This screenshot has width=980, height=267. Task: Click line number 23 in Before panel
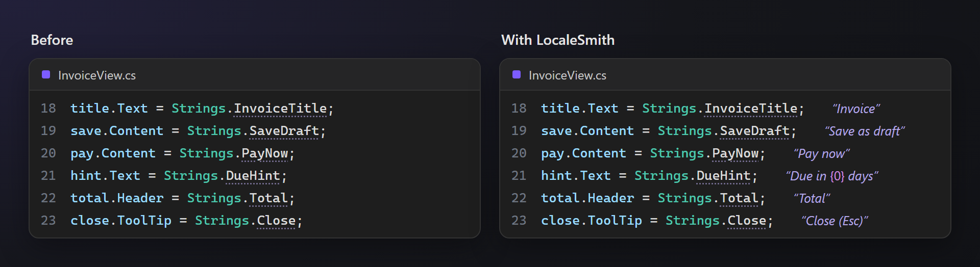(48, 221)
